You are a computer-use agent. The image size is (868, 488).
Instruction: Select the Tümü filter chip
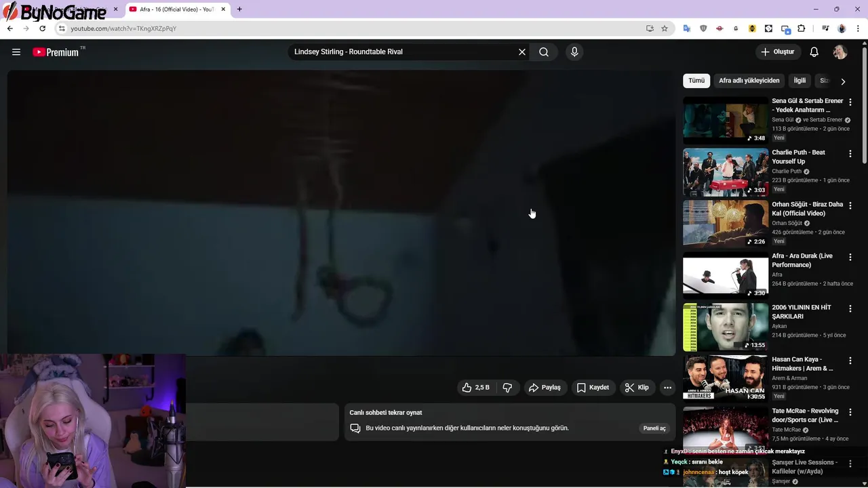(696, 81)
